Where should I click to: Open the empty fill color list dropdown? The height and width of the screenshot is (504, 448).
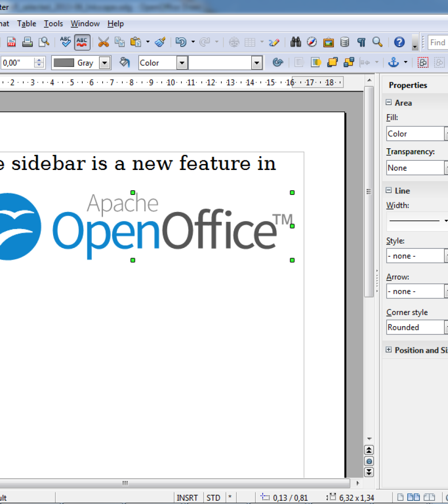tap(257, 63)
